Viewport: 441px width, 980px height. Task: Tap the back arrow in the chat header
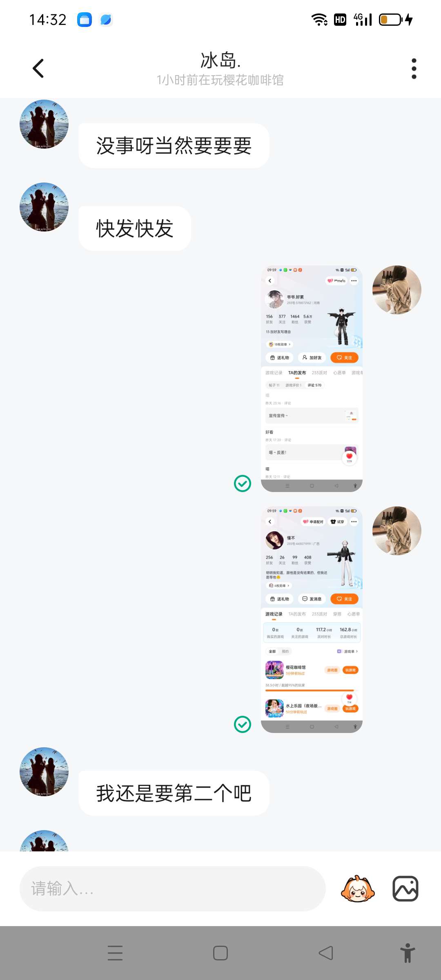point(38,68)
